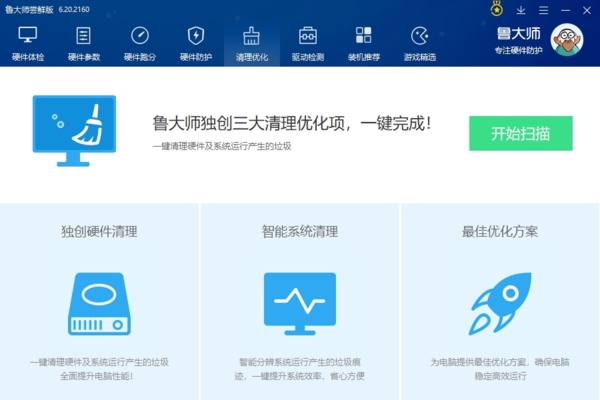Open the 硬件参数 list icon

(83, 36)
